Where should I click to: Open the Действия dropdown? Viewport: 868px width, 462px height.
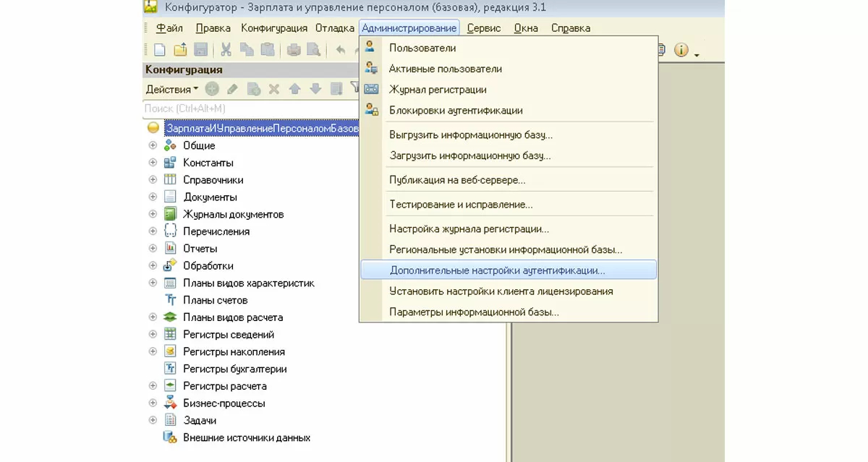pos(172,90)
